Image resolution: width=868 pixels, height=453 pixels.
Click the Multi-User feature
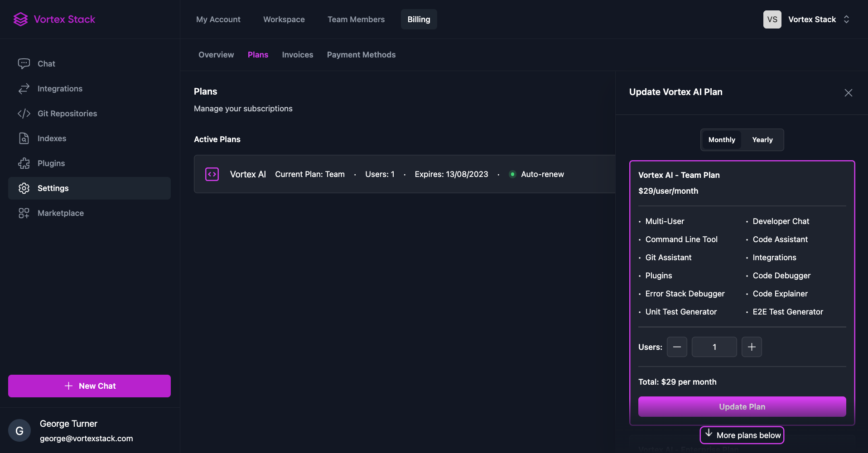click(665, 221)
